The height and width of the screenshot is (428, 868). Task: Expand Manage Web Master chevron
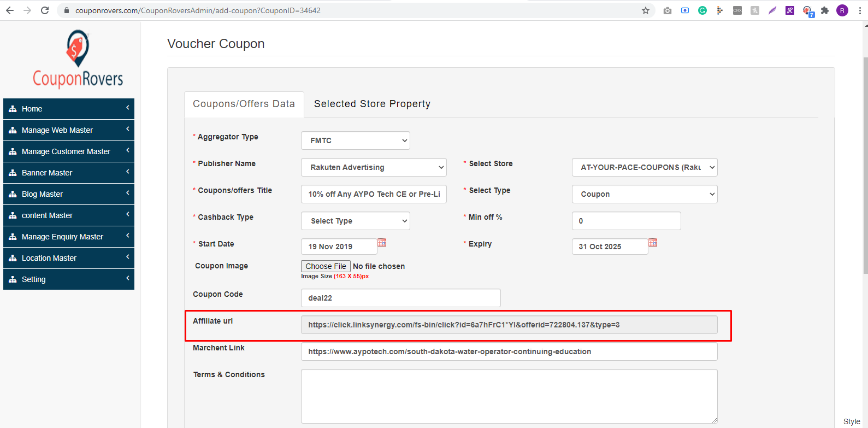(128, 129)
